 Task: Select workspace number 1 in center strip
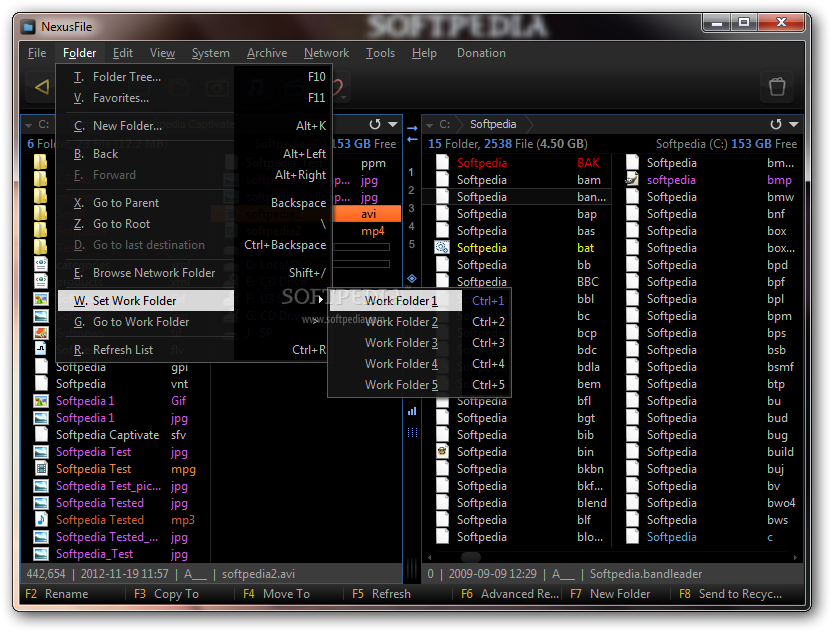[411, 172]
